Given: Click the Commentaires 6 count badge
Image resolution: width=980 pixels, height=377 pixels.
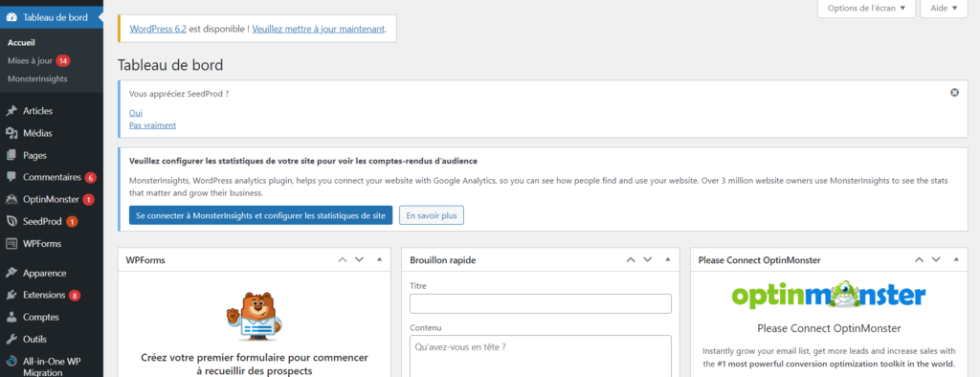Looking at the screenshot, I should [x=91, y=178].
